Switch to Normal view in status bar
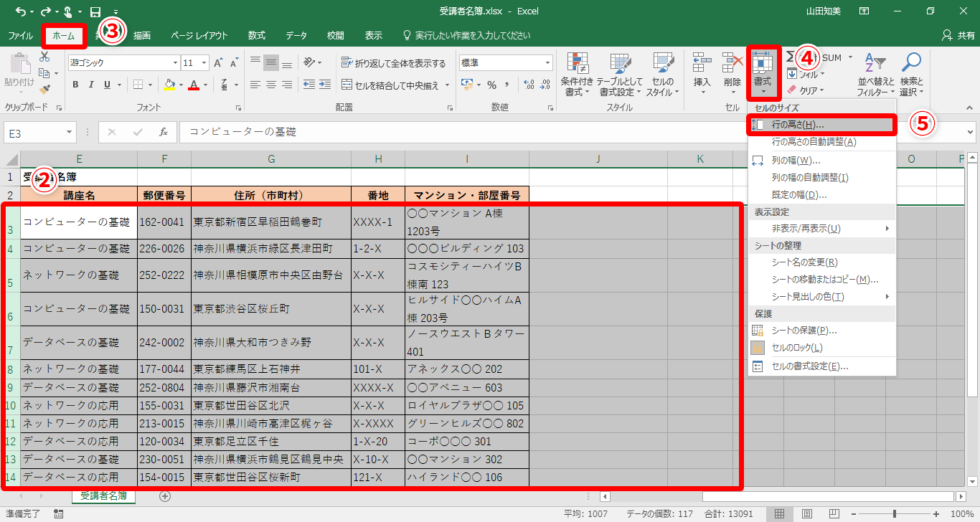 (779, 514)
